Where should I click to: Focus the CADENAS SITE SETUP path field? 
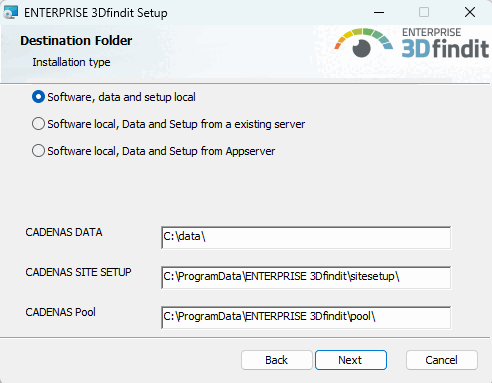[x=306, y=277]
